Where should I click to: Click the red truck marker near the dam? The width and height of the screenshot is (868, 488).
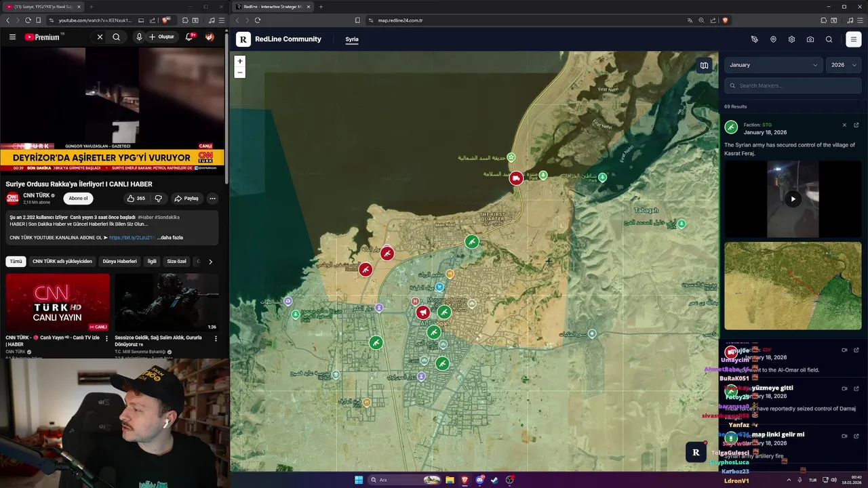[516, 178]
